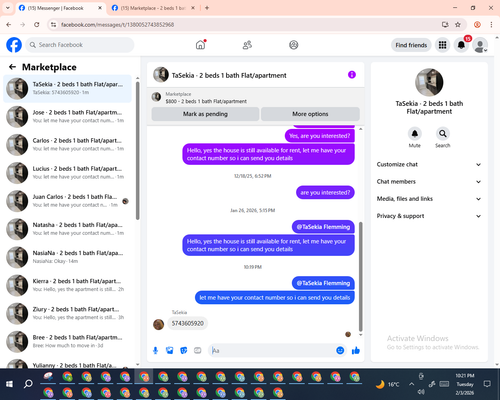
Task: Close the Messenger browser tab
Action: [x=100, y=8]
